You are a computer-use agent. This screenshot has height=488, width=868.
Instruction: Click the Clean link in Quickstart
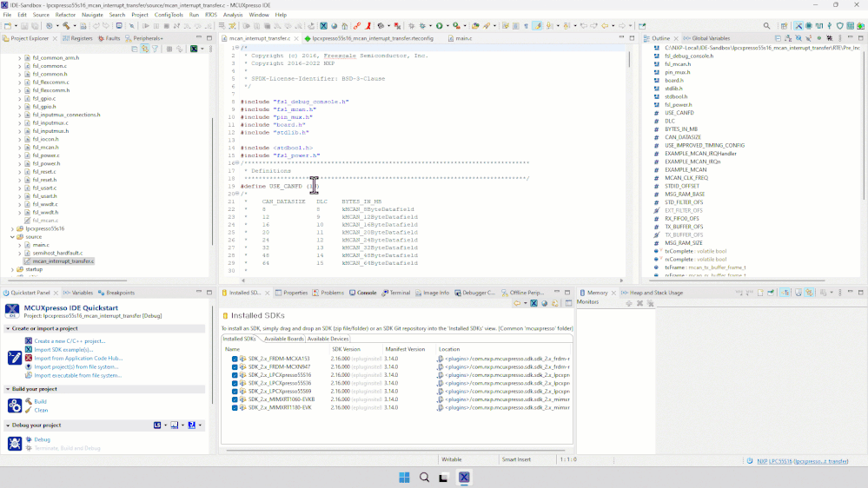41,411
